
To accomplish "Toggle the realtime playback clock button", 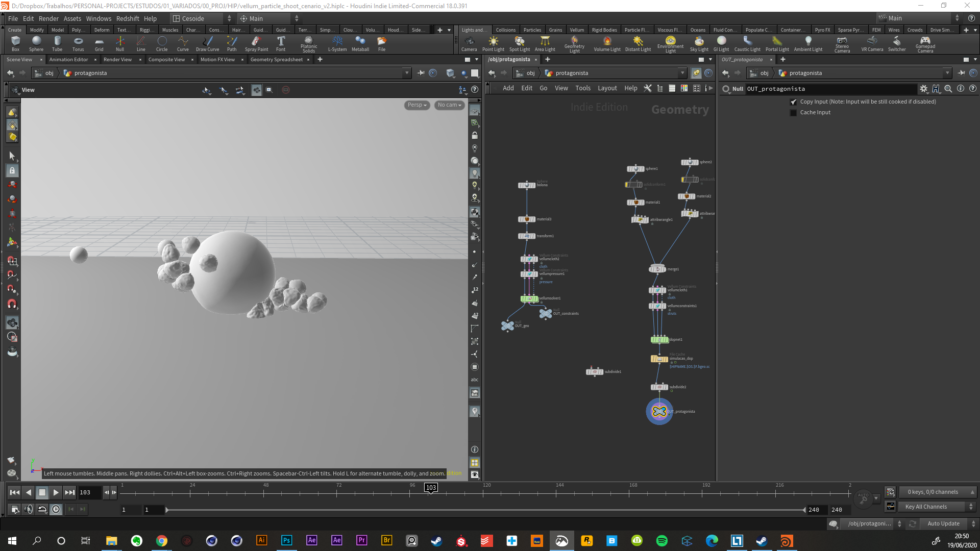I will point(56,509).
